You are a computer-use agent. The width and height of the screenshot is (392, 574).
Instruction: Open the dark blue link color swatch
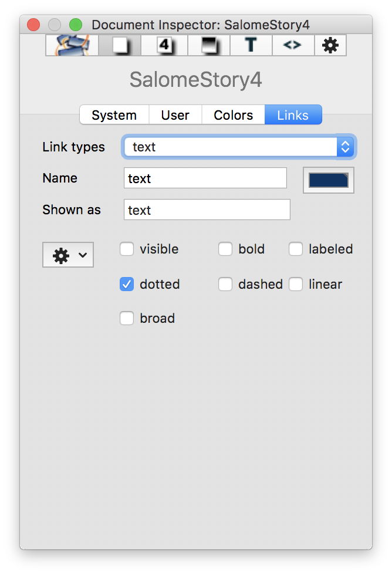tap(328, 180)
